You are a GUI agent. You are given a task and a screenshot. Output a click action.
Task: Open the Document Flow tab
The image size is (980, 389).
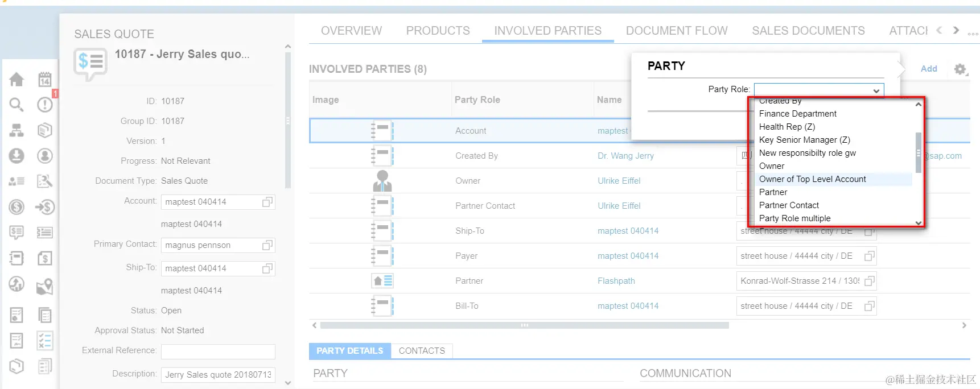click(x=677, y=31)
